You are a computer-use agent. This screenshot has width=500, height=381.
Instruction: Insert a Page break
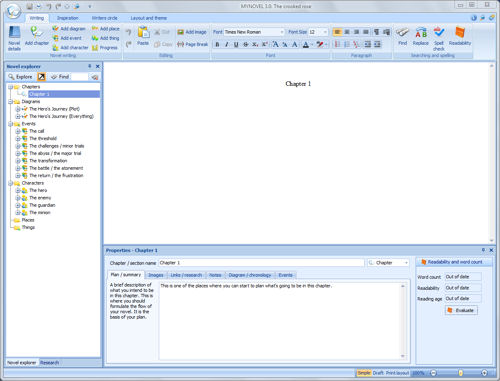(192, 44)
